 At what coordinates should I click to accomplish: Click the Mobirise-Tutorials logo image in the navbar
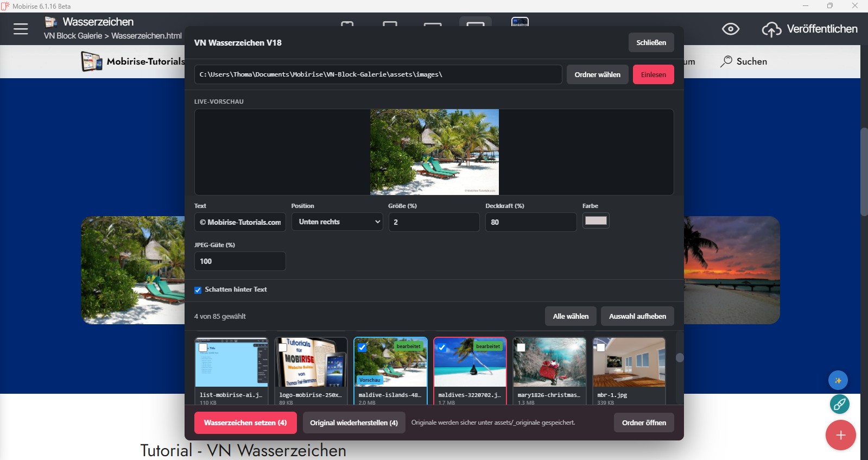click(91, 61)
